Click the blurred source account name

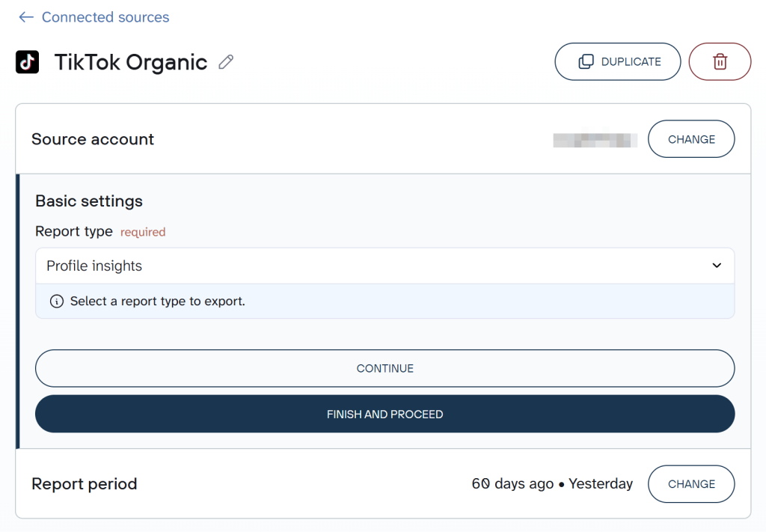pos(595,139)
